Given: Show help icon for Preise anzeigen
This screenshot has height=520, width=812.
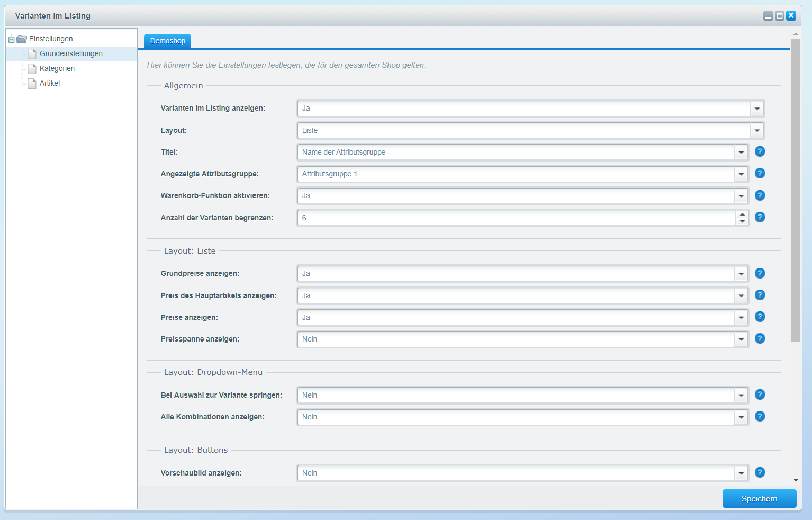Looking at the screenshot, I should (760, 317).
